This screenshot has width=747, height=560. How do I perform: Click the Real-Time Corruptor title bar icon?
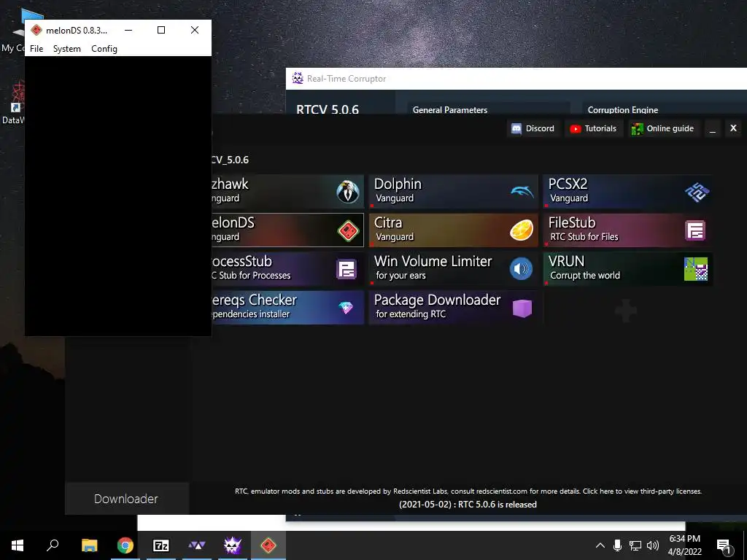click(x=298, y=78)
